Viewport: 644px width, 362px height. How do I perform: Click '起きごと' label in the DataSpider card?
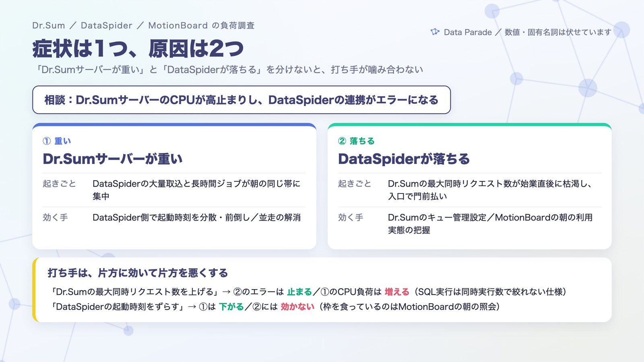(355, 183)
